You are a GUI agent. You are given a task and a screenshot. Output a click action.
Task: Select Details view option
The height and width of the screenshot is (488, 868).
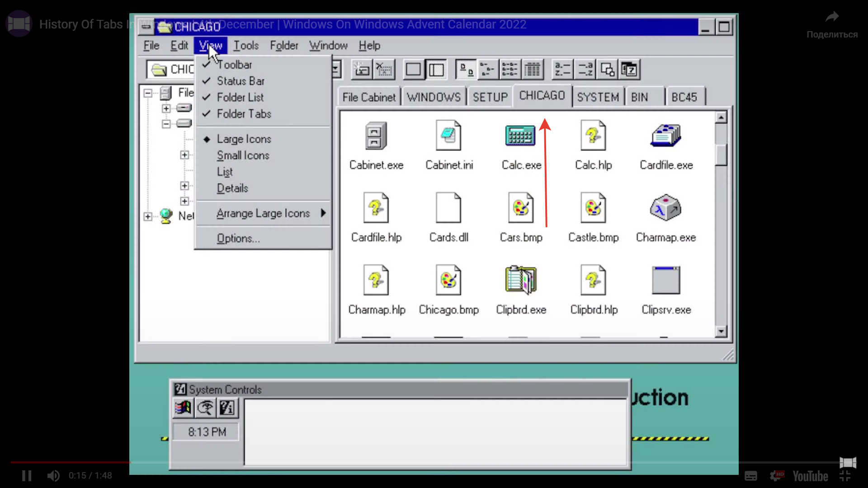coord(263,188)
